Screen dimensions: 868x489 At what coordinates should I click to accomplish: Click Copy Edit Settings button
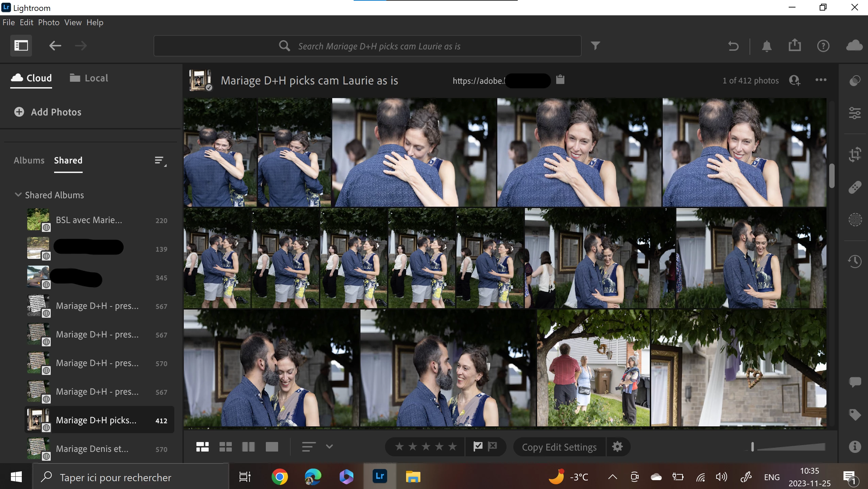coord(559,447)
